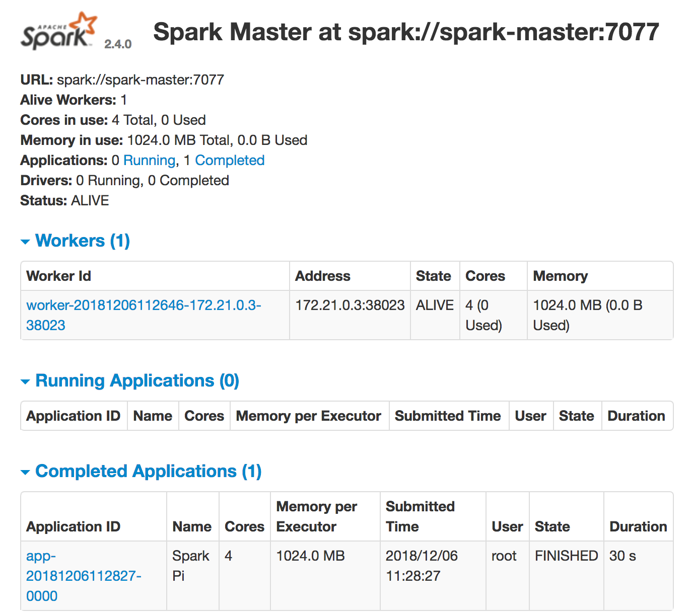Click 'Drivers: 0 Running, 0 Completed' line
Viewport: 692px width, 616px height.
pyautogui.click(x=124, y=181)
